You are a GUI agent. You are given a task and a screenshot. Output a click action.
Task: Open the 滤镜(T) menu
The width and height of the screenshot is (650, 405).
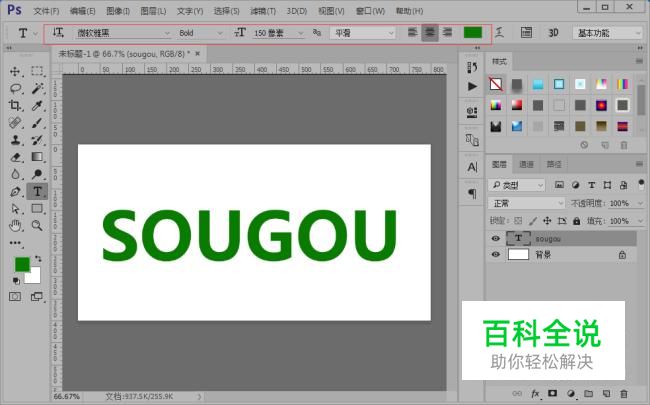coord(263,11)
